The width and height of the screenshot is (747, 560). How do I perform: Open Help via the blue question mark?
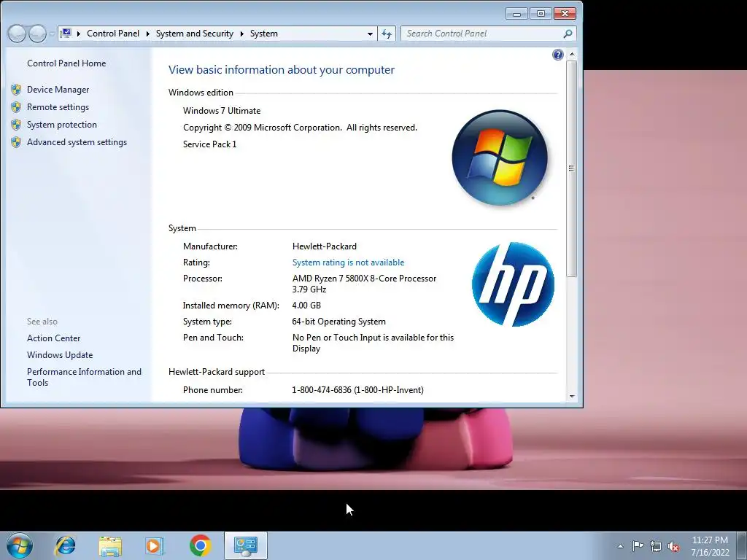pos(558,55)
